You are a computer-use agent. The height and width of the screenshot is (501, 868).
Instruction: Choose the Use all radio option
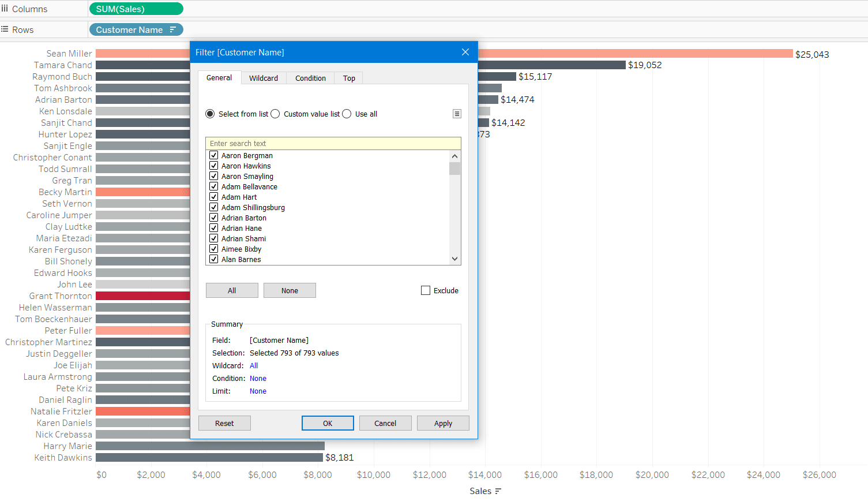pos(347,114)
